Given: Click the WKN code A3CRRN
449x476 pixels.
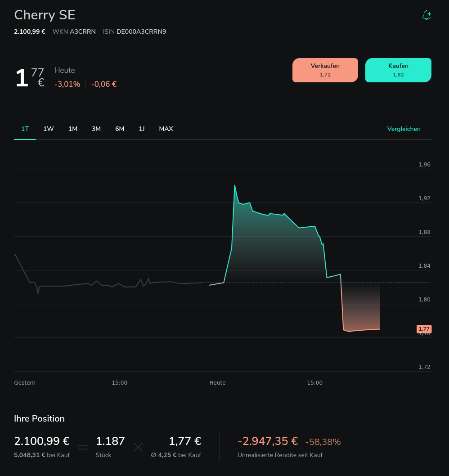Looking at the screenshot, I should pyautogui.click(x=83, y=31).
